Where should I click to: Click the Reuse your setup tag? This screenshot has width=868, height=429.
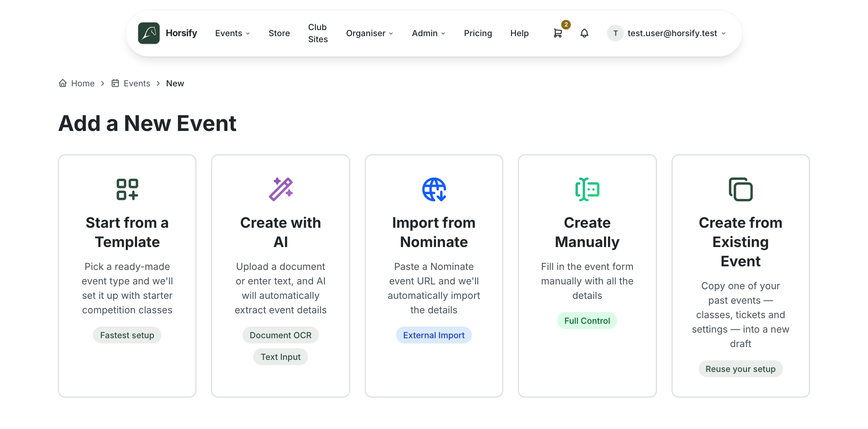741,369
